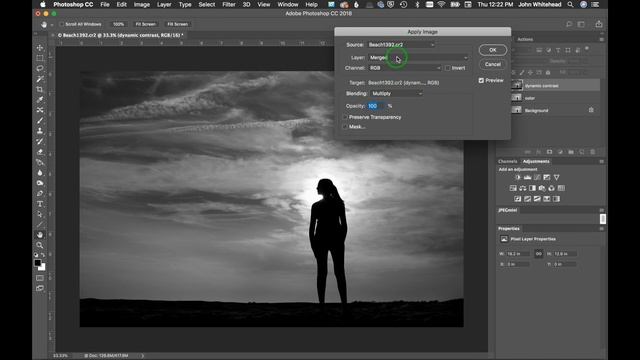Toggle width-height link in Properties
640x360 pixels.
pos(539,254)
